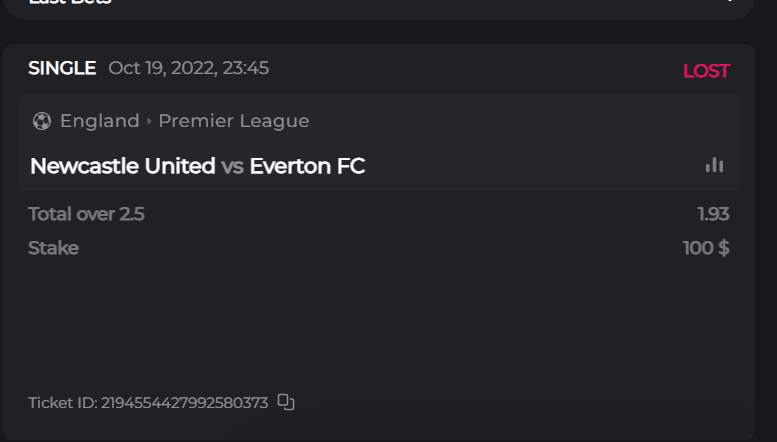777x442 pixels.
Task: Click the Stake label
Action: [53, 248]
